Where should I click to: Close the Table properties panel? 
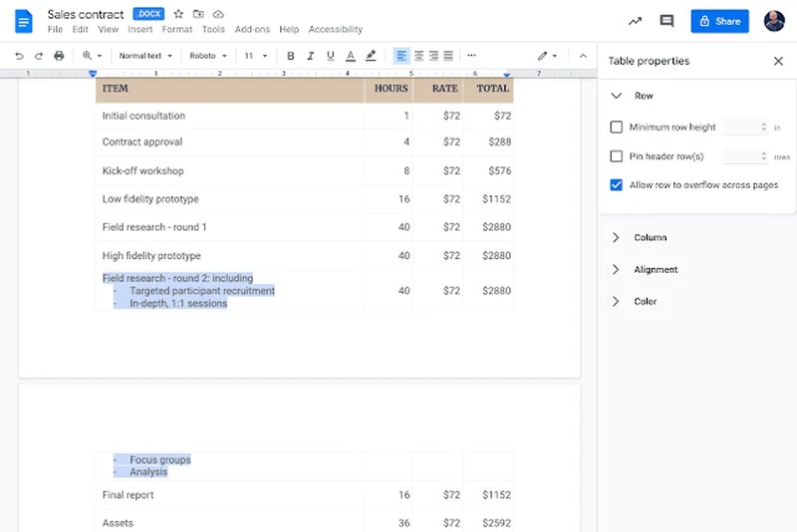(x=778, y=61)
